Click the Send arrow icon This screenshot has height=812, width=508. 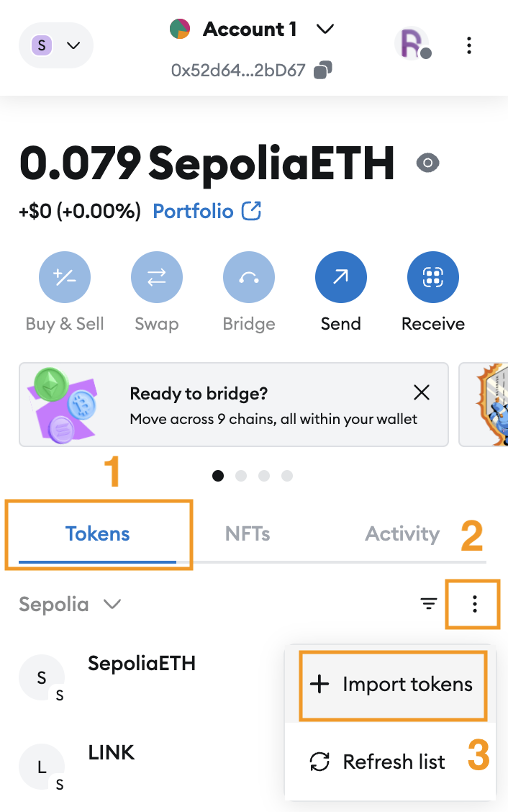(x=341, y=277)
